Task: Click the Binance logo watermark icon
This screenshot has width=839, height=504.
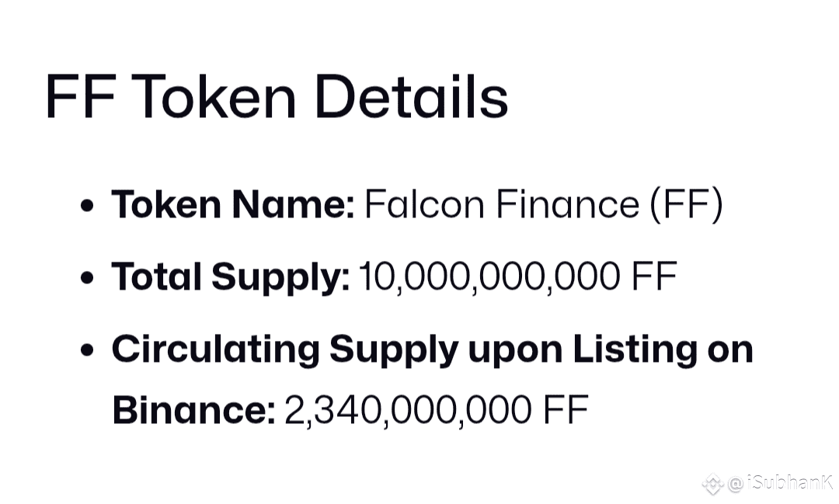Action: [x=712, y=485]
